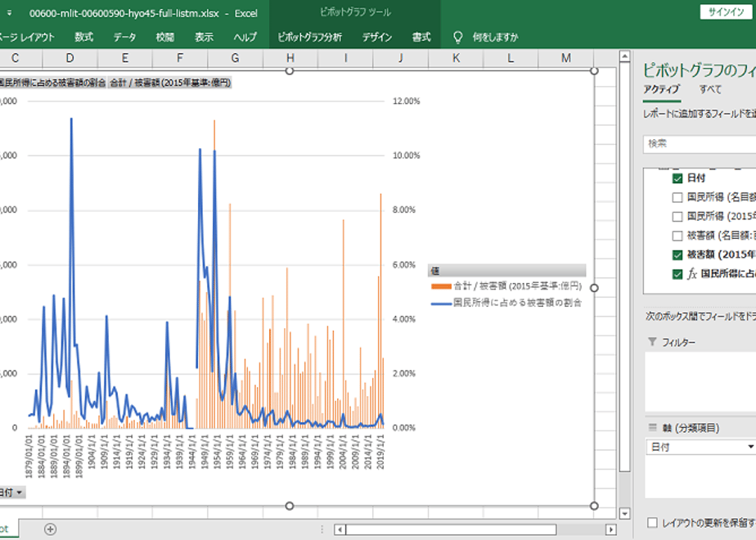Click the 値 legend field button

coord(506,271)
